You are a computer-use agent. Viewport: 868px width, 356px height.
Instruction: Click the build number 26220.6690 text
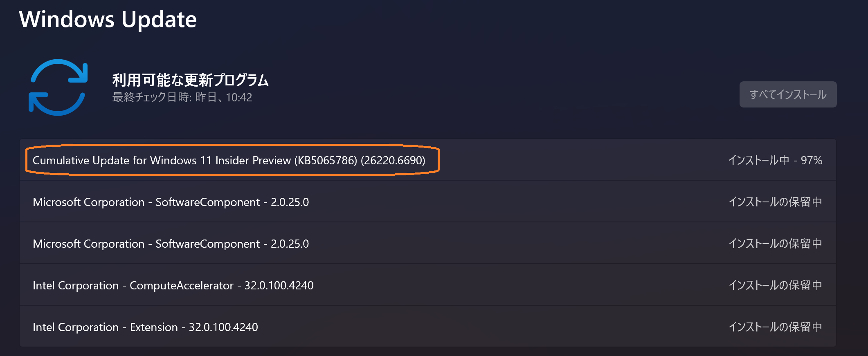pos(393,160)
